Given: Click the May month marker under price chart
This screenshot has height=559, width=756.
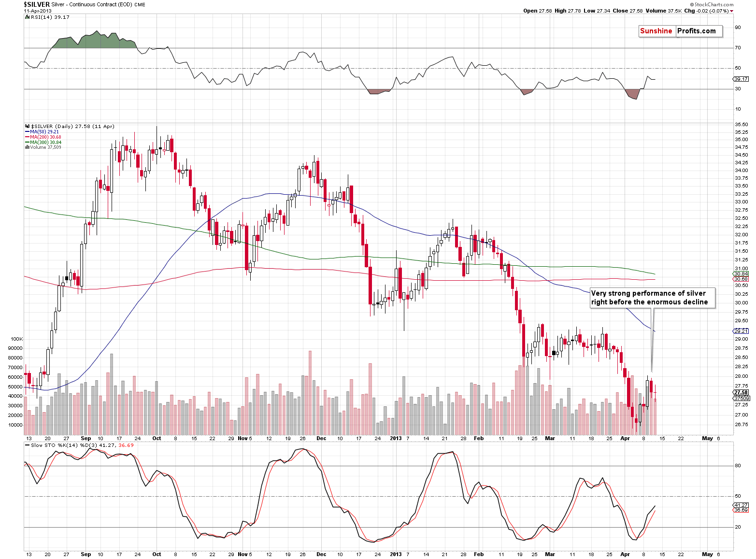Looking at the screenshot, I should click(707, 439).
